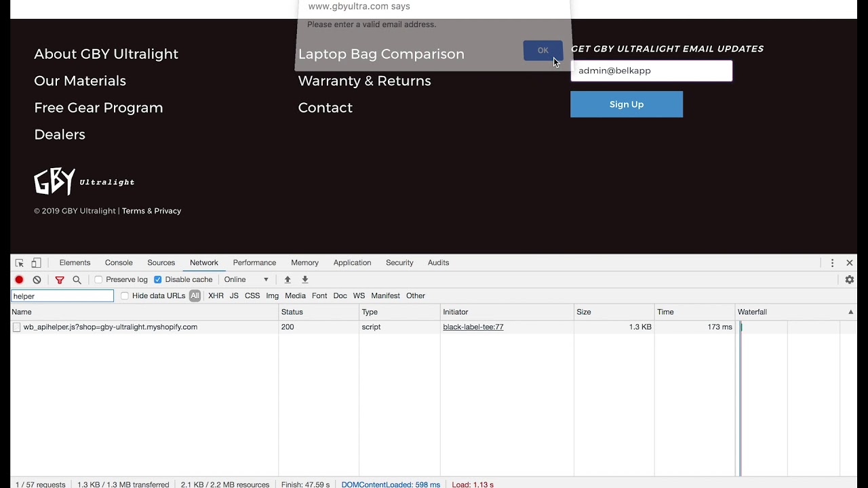This screenshot has width=868, height=488.
Task: Open About GBY Ultralight link
Action: [106, 54]
